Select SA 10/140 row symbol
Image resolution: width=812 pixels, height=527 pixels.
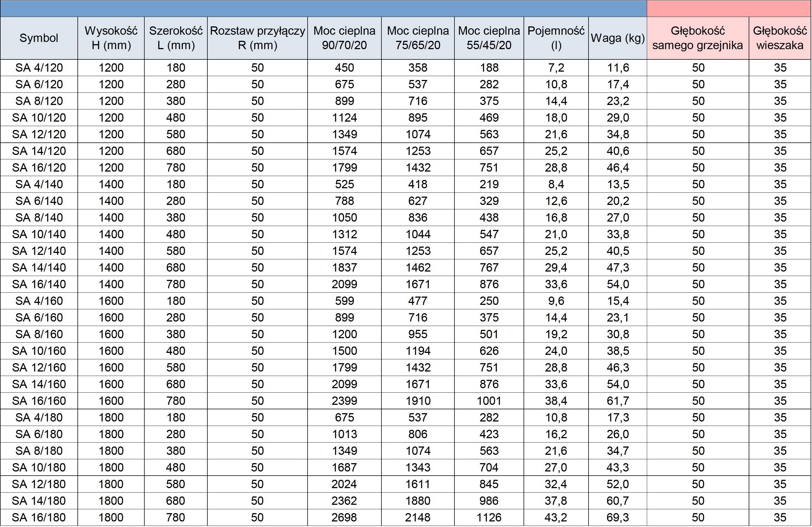tap(39, 234)
